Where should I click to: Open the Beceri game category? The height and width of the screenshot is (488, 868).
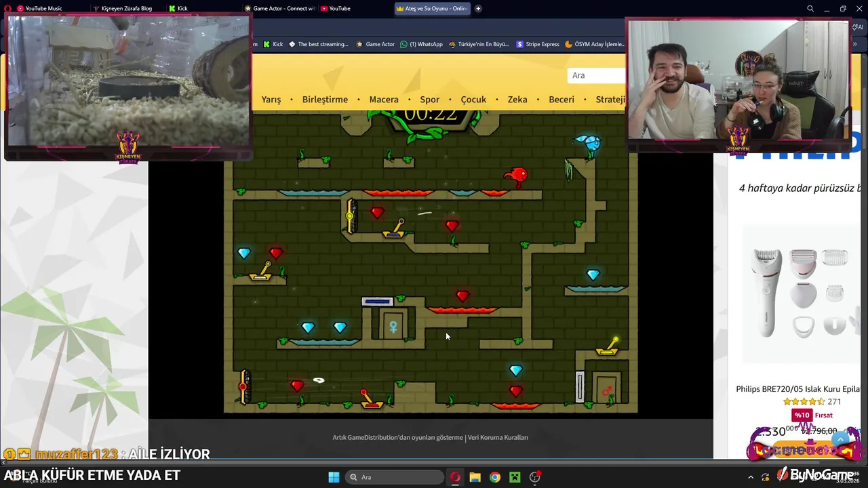pos(561,100)
